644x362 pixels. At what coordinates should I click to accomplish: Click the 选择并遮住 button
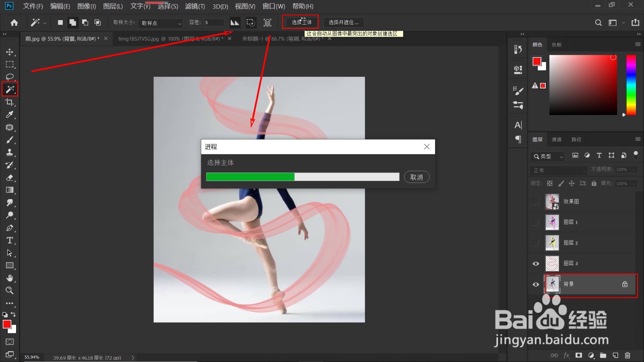coord(343,22)
